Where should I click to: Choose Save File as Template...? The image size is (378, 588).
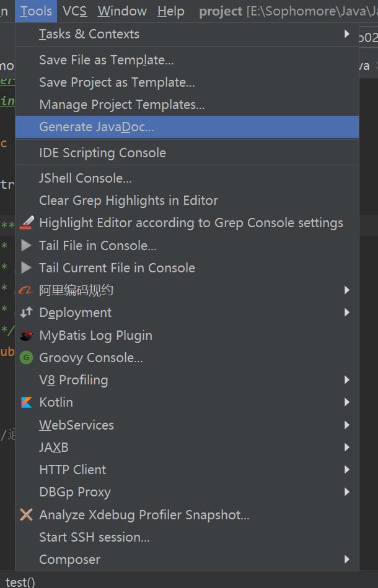point(106,60)
